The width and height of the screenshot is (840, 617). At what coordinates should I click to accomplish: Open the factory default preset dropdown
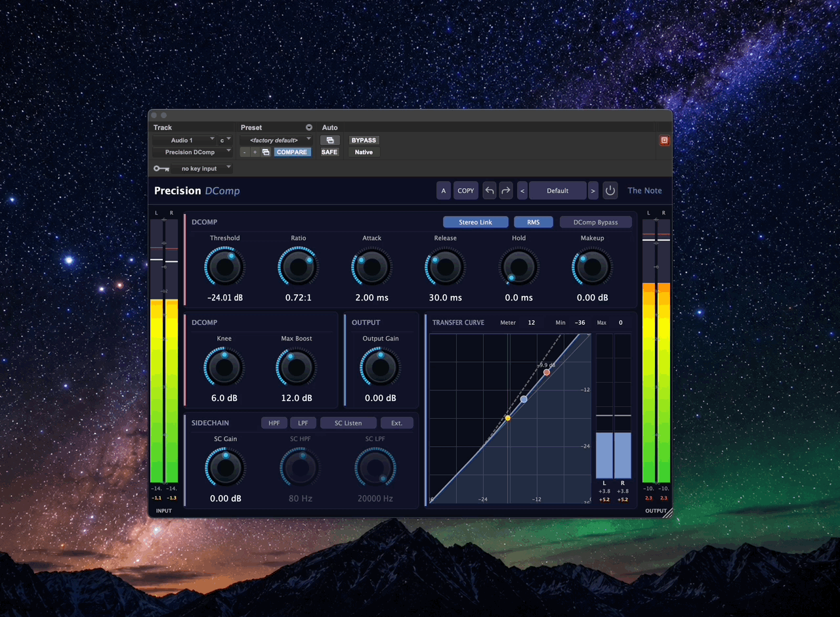coord(276,140)
